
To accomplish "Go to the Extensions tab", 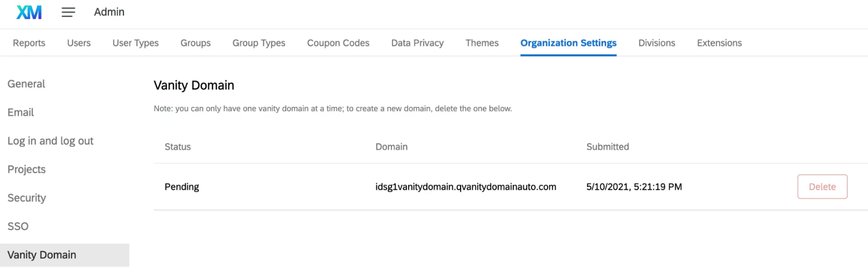I will pos(719,43).
